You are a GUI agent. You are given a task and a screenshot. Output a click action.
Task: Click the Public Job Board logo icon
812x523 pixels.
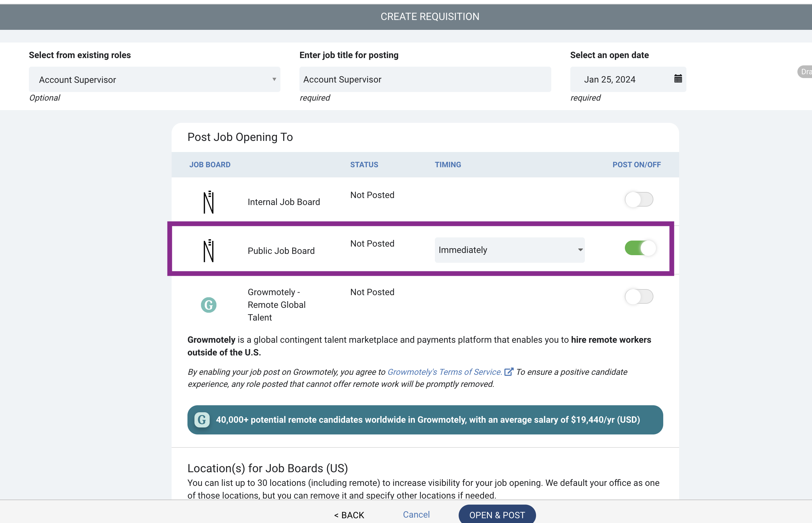(x=208, y=251)
